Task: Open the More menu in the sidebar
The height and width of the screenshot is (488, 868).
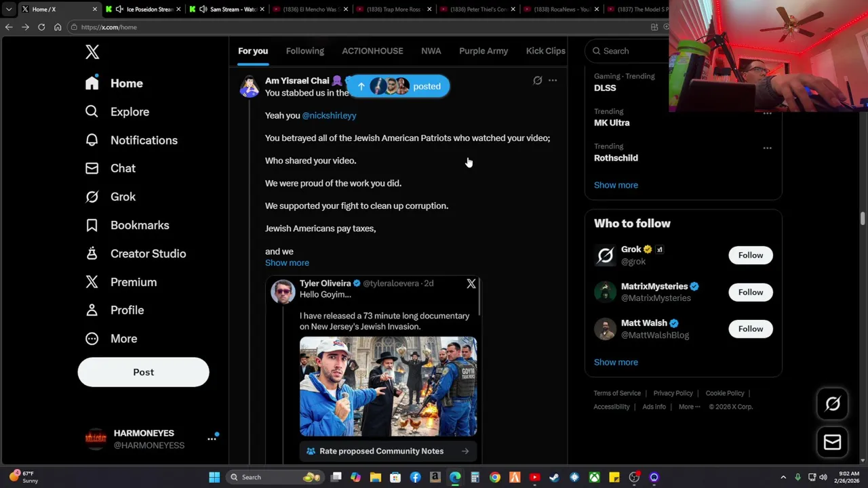Action: tap(111, 338)
